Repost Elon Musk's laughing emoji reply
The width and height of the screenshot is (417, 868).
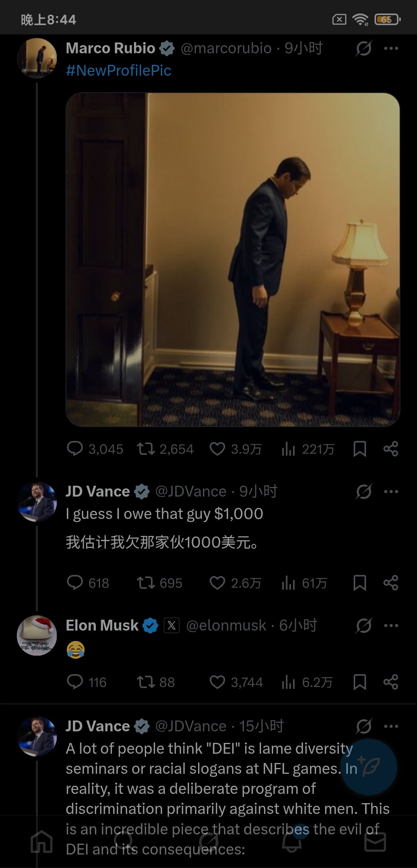coord(146,682)
